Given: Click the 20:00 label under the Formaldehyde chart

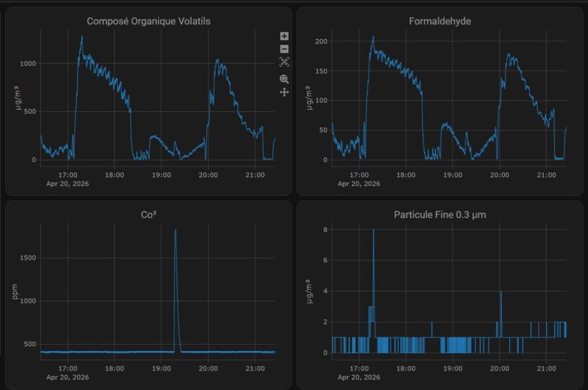Looking at the screenshot, I should (x=500, y=175).
